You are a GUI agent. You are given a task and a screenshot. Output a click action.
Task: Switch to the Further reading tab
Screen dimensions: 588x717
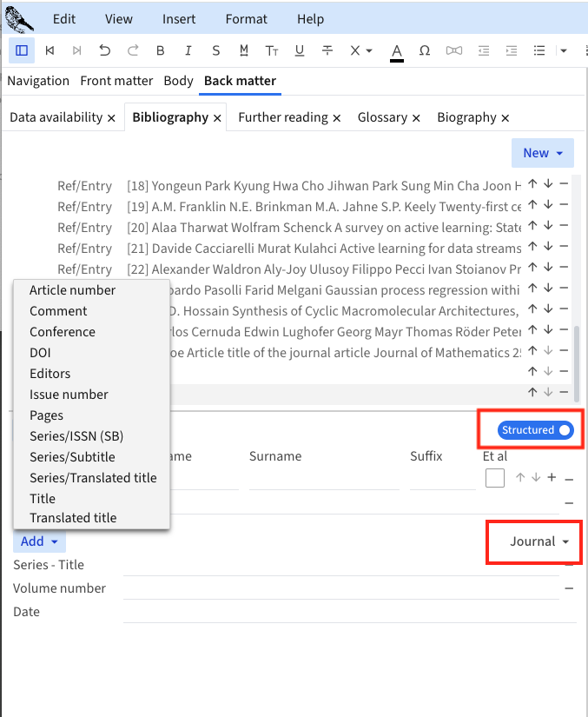[282, 117]
